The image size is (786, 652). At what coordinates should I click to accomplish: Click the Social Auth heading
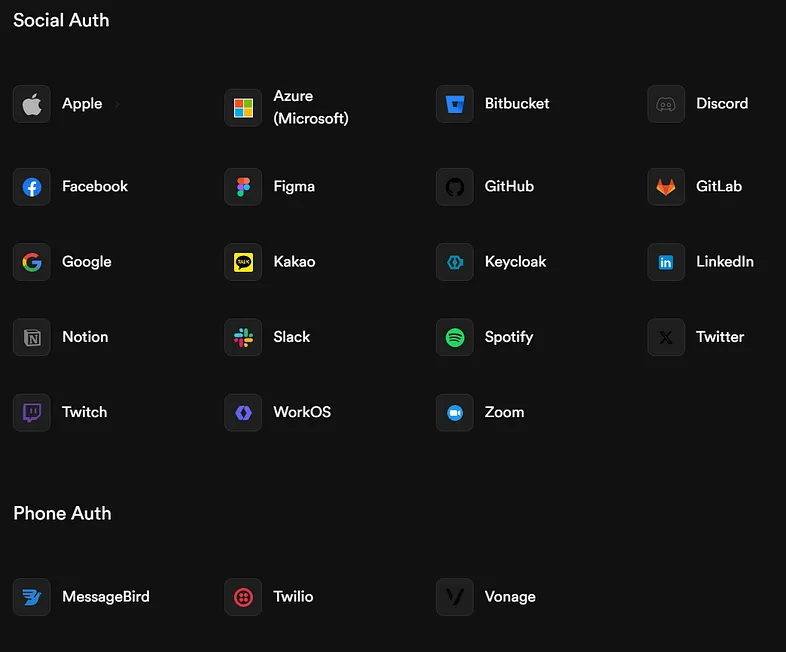pyautogui.click(x=61, y=21)
